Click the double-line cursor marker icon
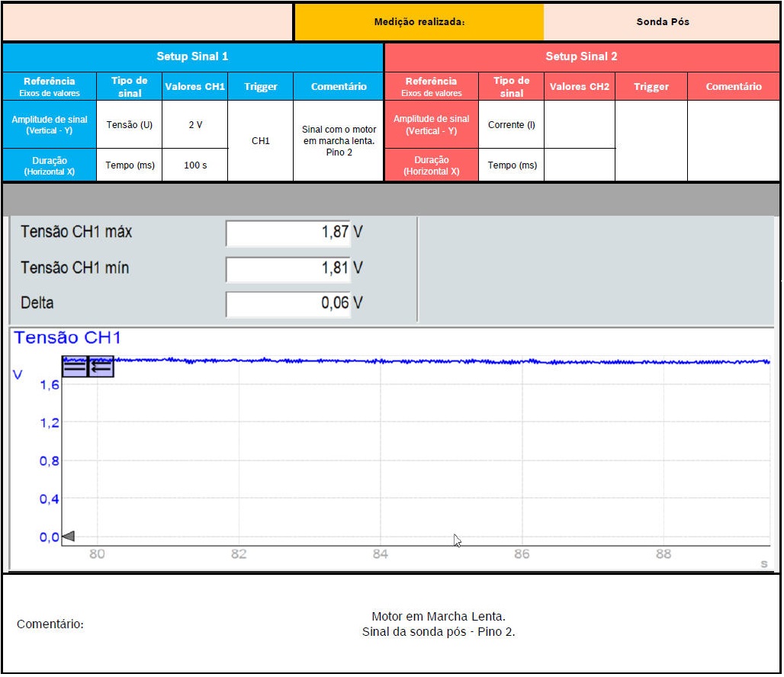 coord(75,367)
